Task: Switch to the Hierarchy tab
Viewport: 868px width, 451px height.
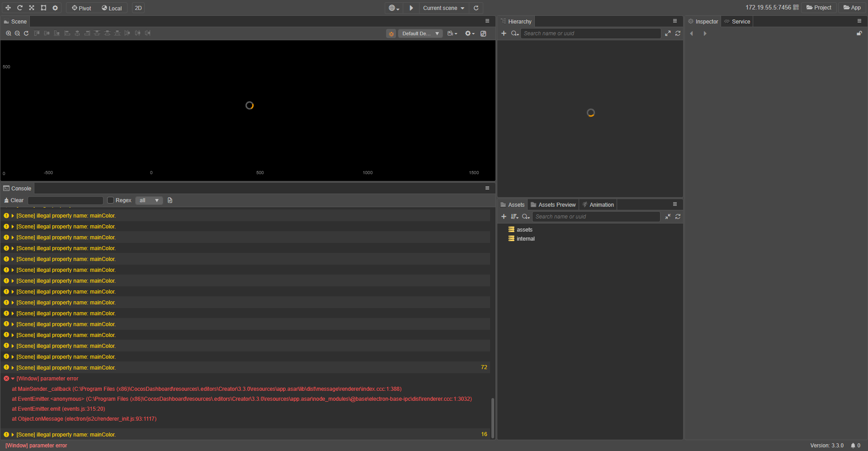Action: click(516, 21)
